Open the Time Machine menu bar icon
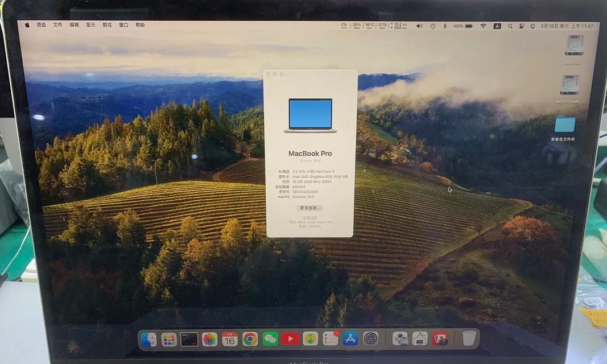This screenshot has height=364, width=607. tap(433, 26)
